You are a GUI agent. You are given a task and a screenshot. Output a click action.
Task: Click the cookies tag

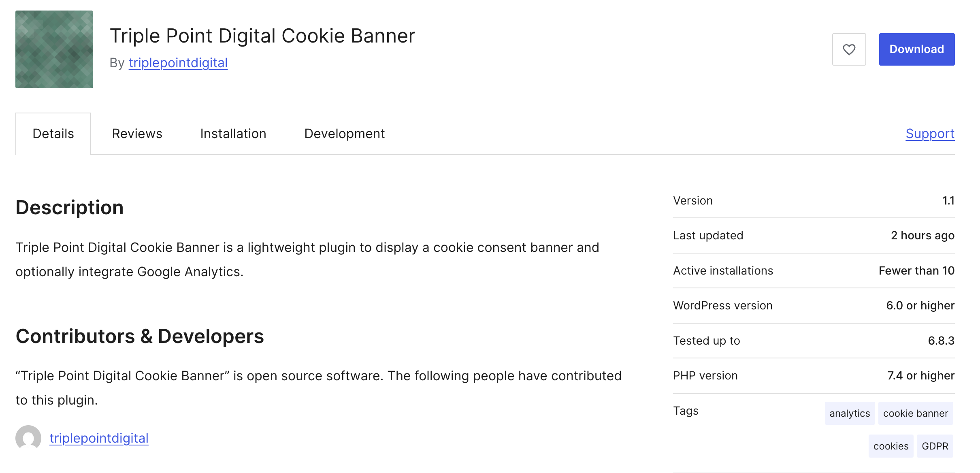(x=891, y=446)
